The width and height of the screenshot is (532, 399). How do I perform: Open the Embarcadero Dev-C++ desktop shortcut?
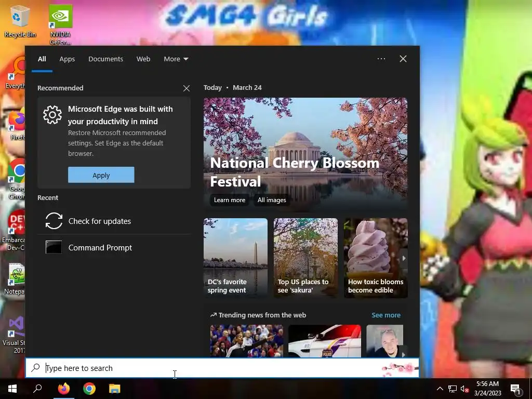coord(14,231)
